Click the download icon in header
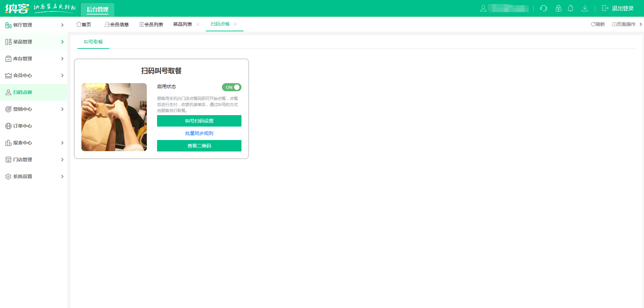This screenshot has width=644, height=308. 585,8
